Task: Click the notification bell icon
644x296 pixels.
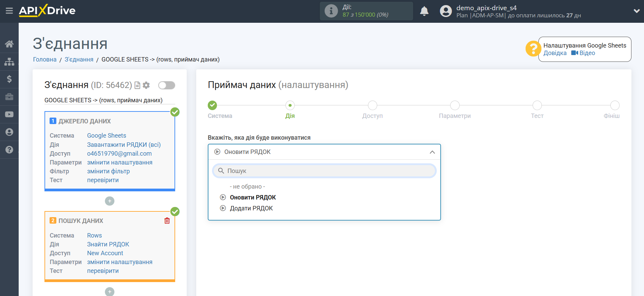Action: (x=424, y=11)
